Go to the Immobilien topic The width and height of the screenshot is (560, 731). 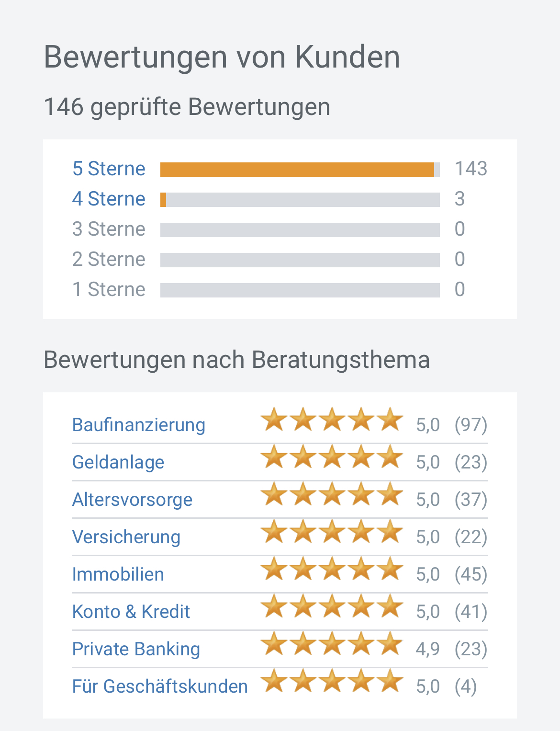118,574
